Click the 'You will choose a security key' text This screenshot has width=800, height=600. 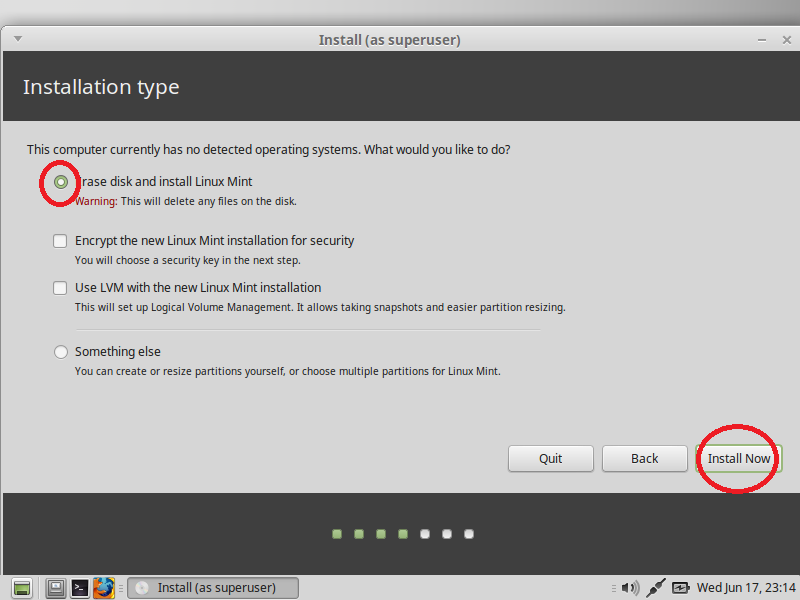coord(188,260)
